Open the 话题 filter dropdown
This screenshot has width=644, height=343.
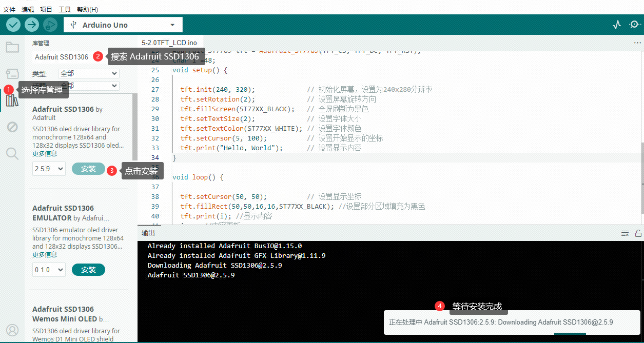[x=89, y=86]
